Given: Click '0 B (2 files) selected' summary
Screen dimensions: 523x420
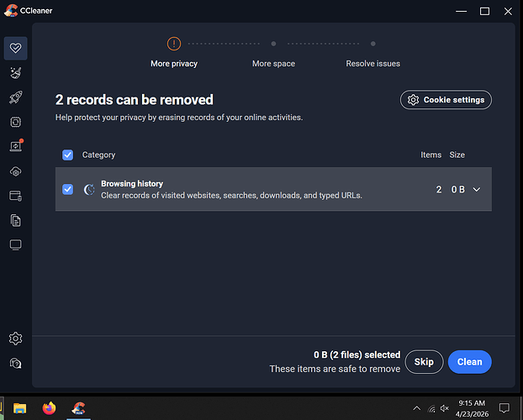Looking at the screenshot, I should (357, 354).
